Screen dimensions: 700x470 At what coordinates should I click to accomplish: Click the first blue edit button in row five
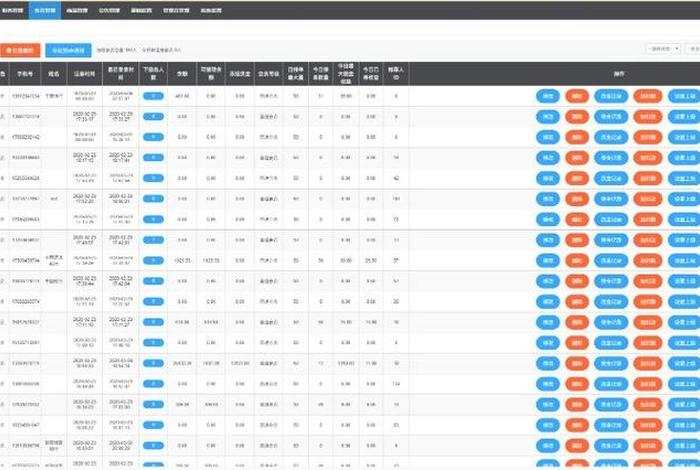click(548, 177)
